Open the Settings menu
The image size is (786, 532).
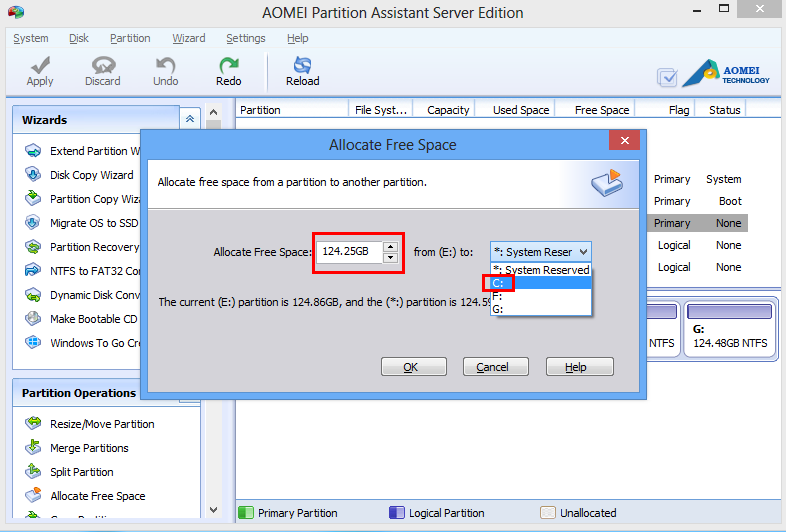click(246, 38)
